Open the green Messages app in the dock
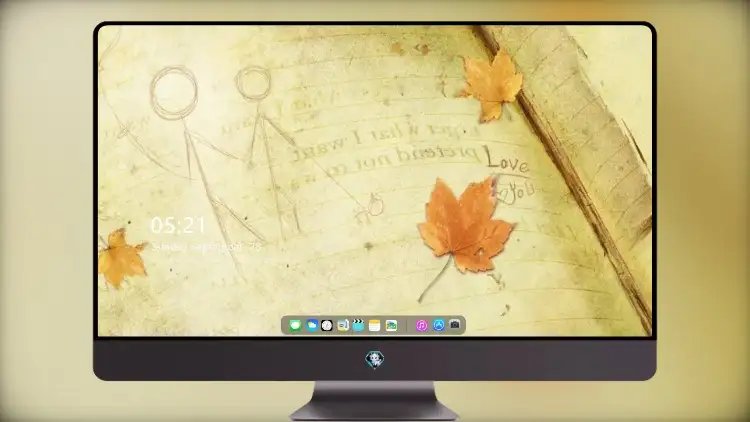750x422 pixels. point(295,325)
